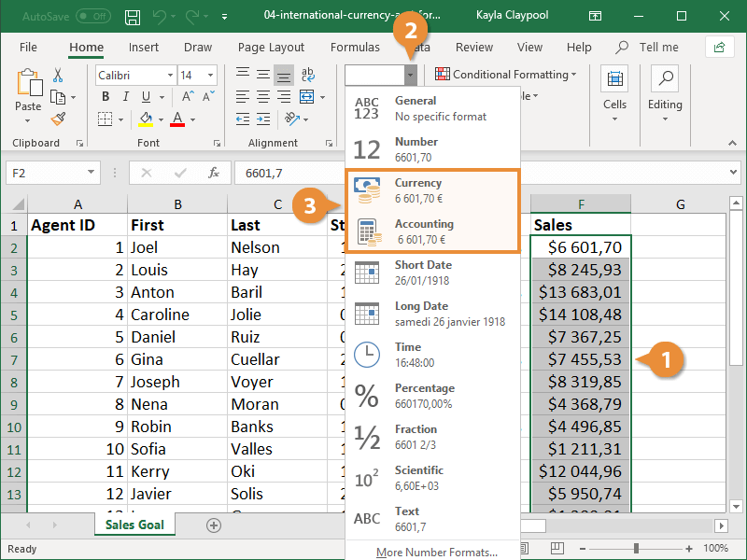The image size is (747, 560).
Task: Decrease font size with smaller A icon
Action: (208, 97)
